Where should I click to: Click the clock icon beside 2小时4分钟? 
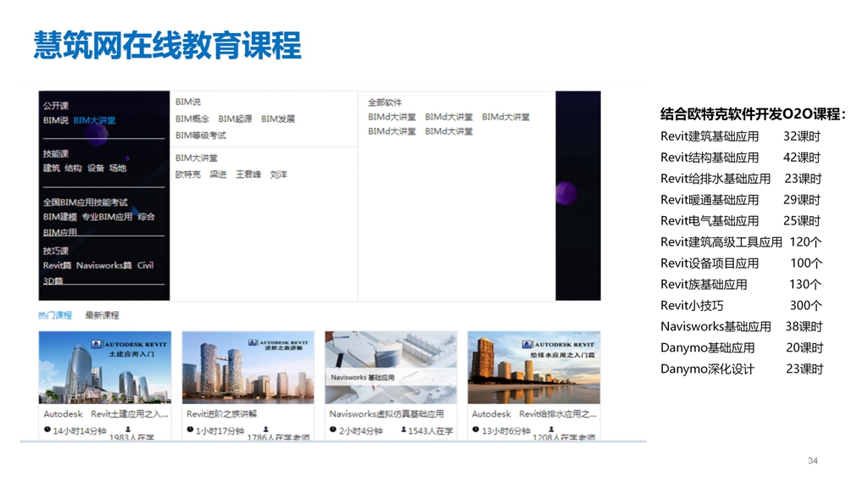pos(332,430)
